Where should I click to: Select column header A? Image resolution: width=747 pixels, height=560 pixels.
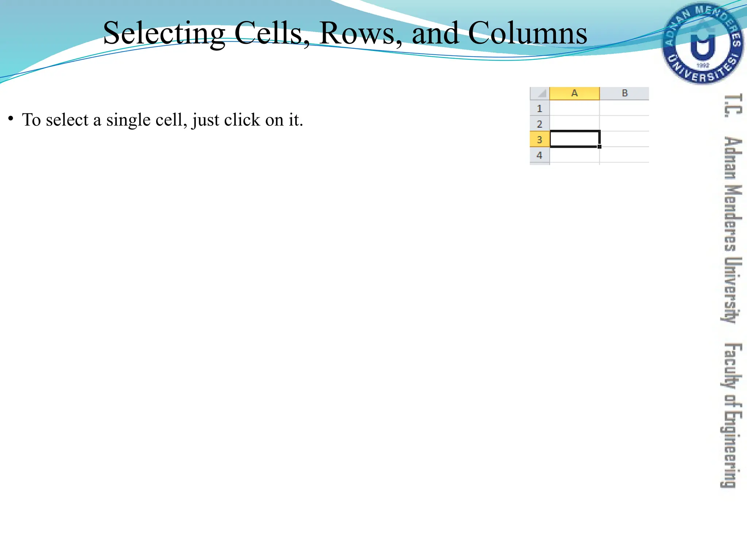(x=574, y=93)
